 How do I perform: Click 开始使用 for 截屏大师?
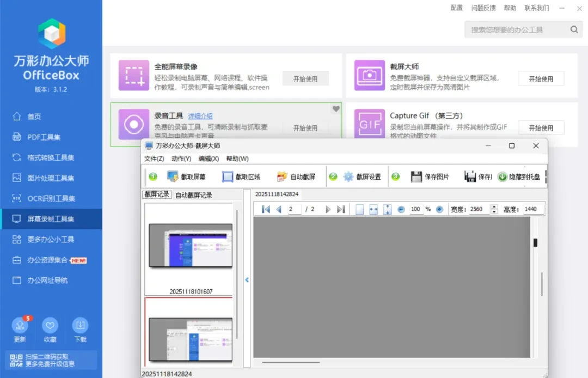(541, 78)
